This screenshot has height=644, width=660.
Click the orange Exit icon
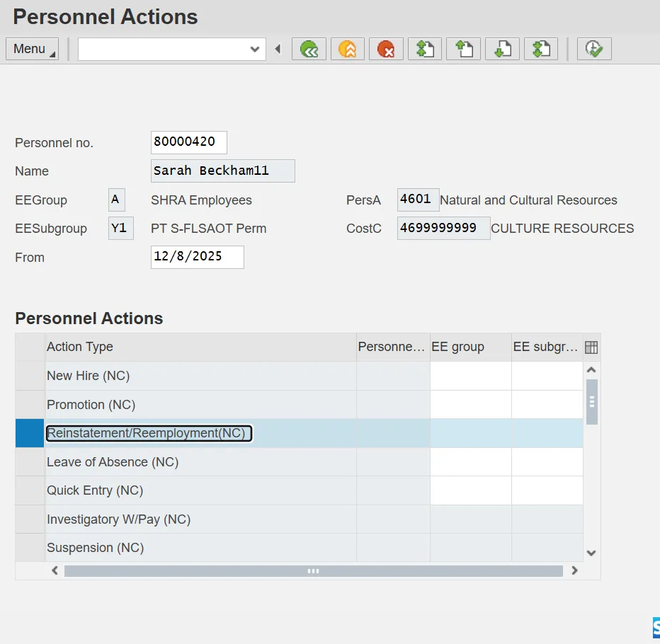coord(347,49)
